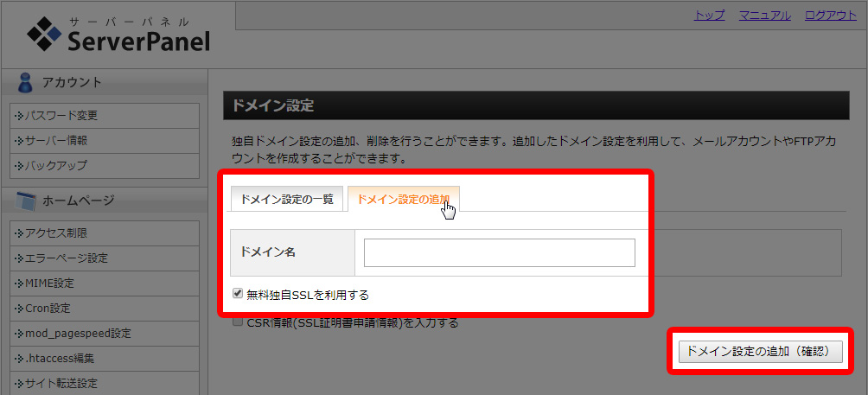The image size is (868, 395).
Task: Click the アカウント section header
Action: click(x=104, y=82)
